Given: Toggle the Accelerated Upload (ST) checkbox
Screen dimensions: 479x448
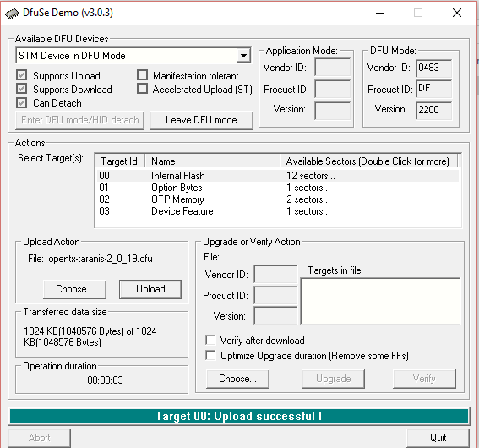Looking at the screenshot, I should tap(143, 89).
